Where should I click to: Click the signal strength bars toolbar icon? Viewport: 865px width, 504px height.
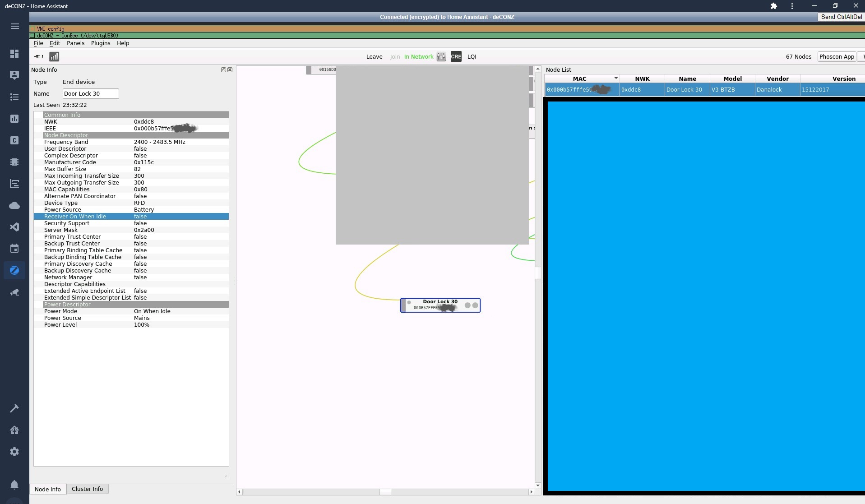point(54,57)
